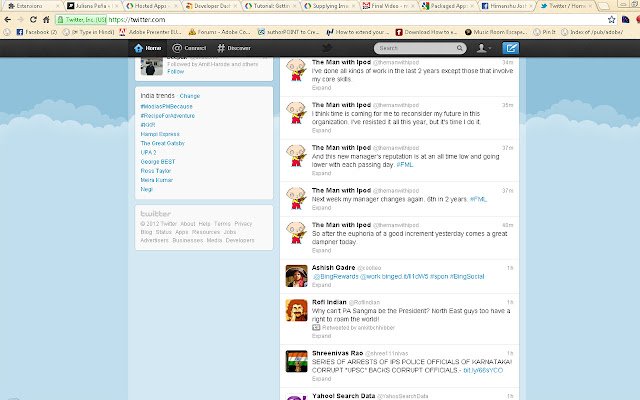The width and height of the screenshot is (640, 400).
Task: Switch to the Extensions browser tab
Action: point(32,6)
